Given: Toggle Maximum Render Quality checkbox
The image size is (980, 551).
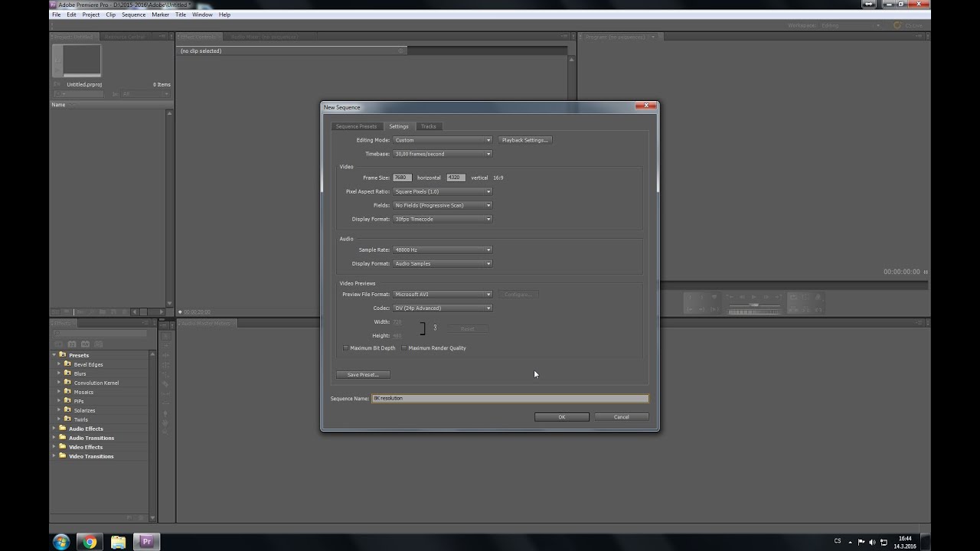Looking at the screenshot, I should click(x=404, y=348).
